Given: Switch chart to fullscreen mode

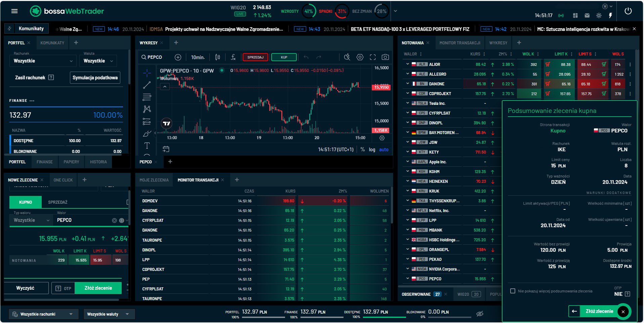Looking at the screenshot, I should tap(372, 57).
